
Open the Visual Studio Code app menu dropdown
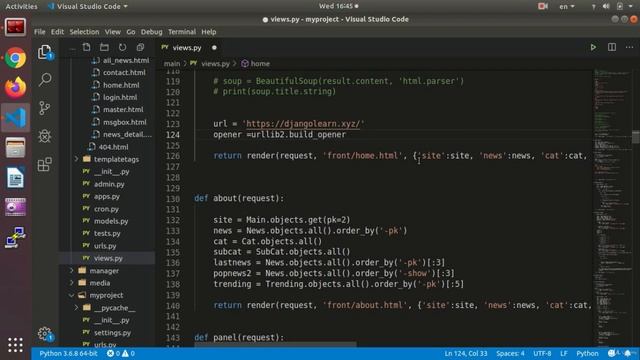(x=87, y=7)
